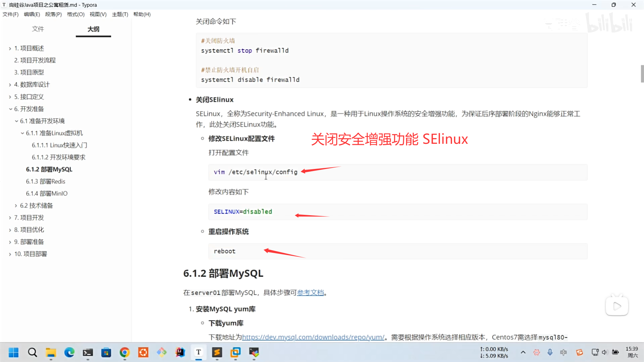Click the Sogou input method tray icon

tap(579, 352)
